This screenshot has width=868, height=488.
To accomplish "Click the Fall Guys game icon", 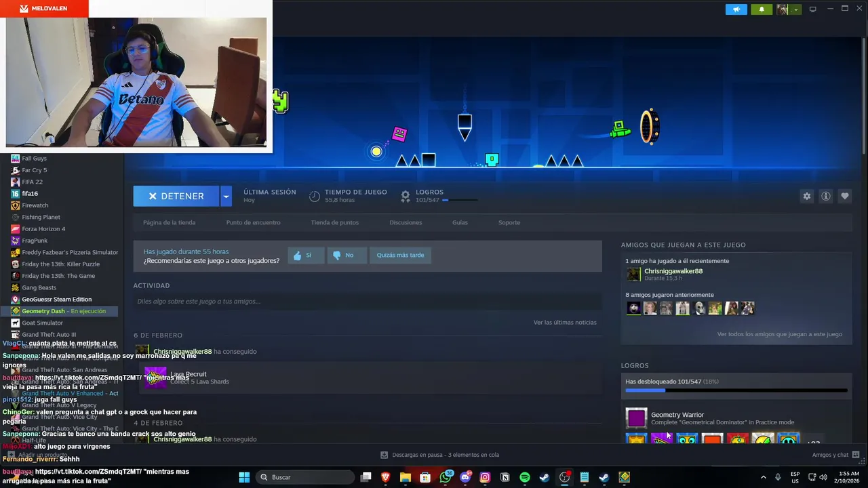I will pos(16,159).
